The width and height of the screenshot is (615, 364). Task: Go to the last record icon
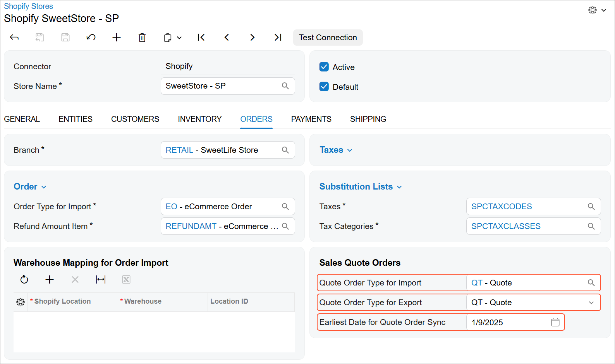(278, 38)
